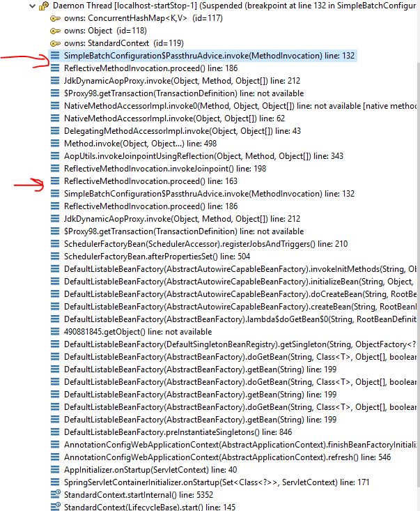Select the highlighted PassthruAdvice.invoke line 132 frame
The image size is (420, 511).
click(209, 56)
